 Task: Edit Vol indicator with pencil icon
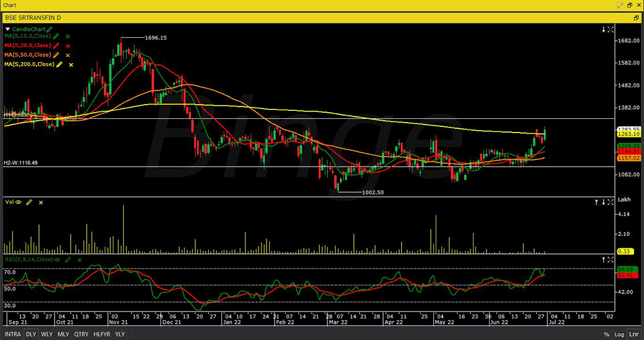(x=29, y=202)
